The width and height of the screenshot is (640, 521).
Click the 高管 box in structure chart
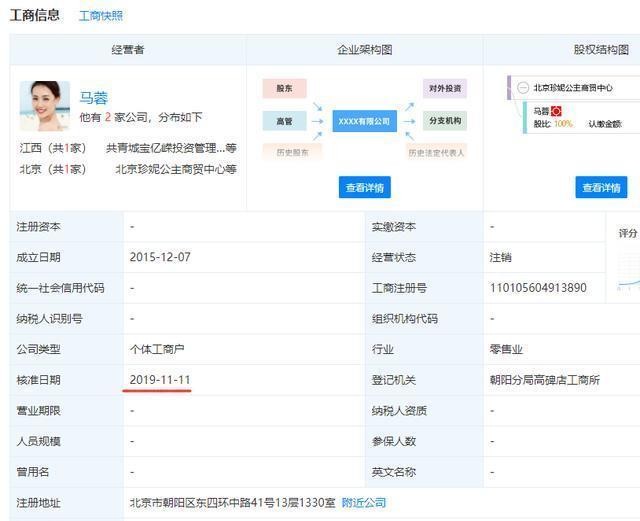coord(285,121)
